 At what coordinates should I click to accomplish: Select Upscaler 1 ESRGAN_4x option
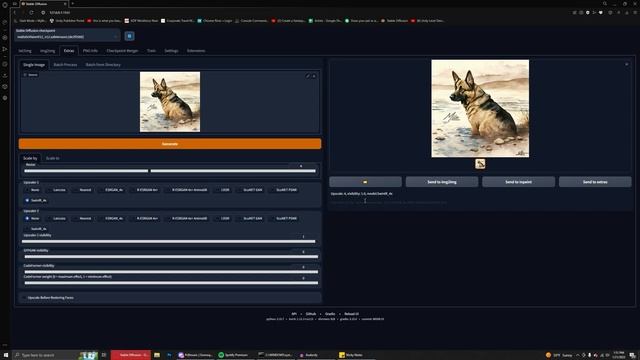pos(111,190)
